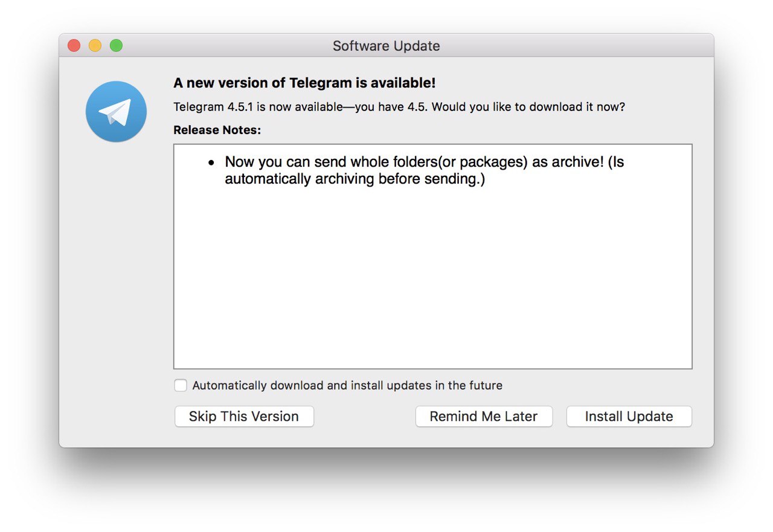Click the Skip This Version button
773x532 pixels.
tap(244, 417)
